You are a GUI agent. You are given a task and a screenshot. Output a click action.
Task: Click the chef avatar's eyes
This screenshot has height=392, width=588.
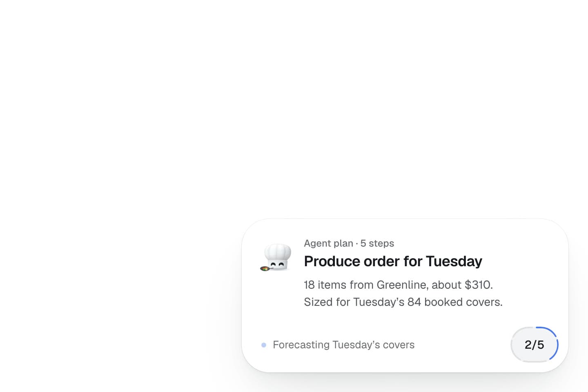(277, 265)
